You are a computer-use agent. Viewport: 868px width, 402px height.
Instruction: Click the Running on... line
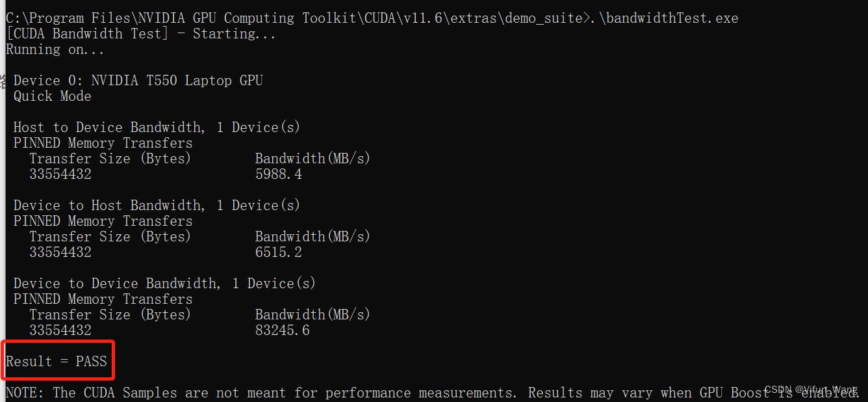click(x=55, y=49)
